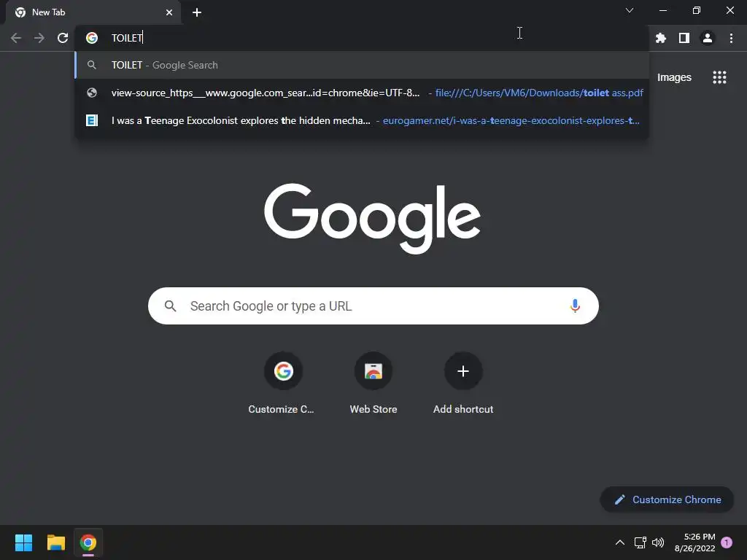Open the Google apps grid
747x560 pixels.
click(719, 77)
